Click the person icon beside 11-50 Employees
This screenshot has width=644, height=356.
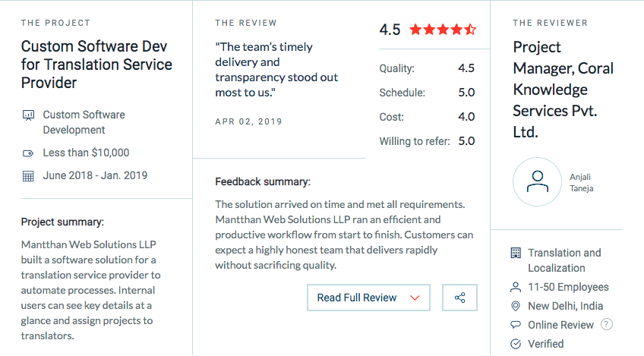[x=516, y=287]
